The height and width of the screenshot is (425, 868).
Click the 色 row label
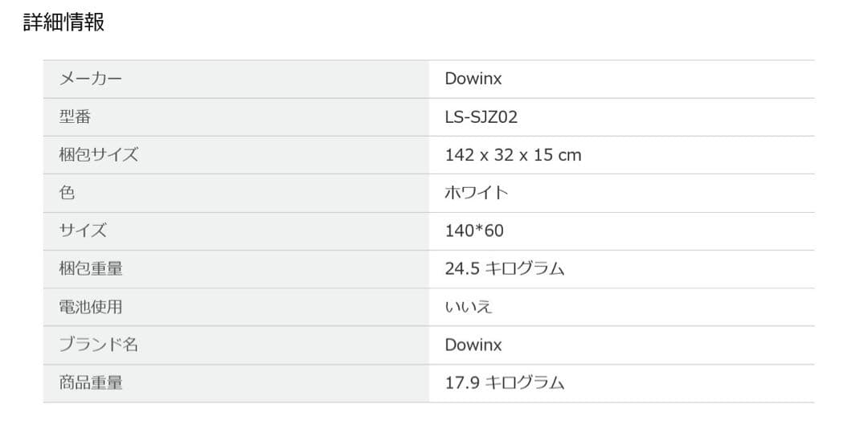click(x=67, y=193)
